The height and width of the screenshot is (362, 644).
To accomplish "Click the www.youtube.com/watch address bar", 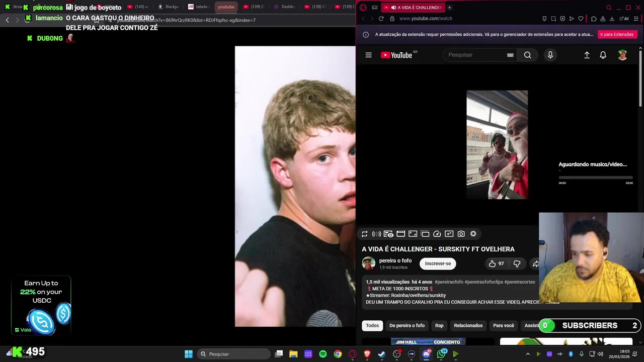I will tap(426, 19).
